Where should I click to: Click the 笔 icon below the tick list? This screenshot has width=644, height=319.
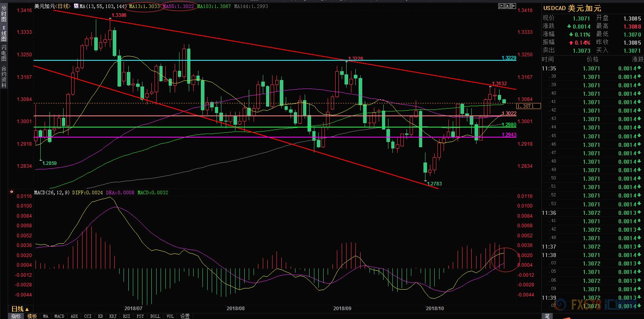tap(547, 316)
